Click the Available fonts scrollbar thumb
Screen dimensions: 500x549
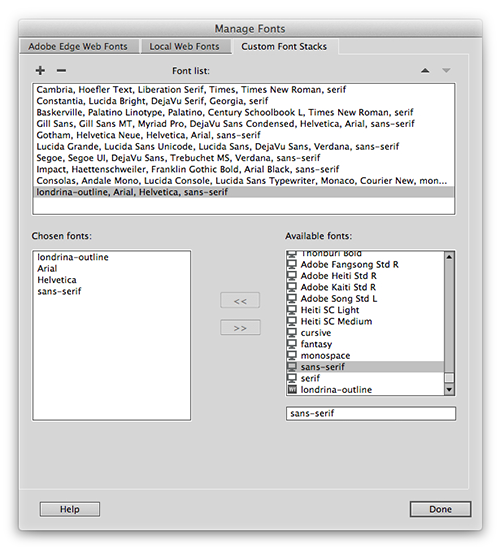449,378
